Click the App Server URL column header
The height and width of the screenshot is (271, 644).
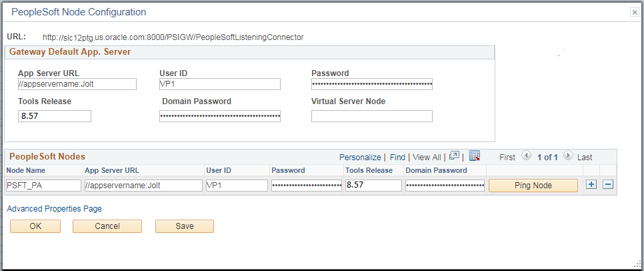(112, 170)
